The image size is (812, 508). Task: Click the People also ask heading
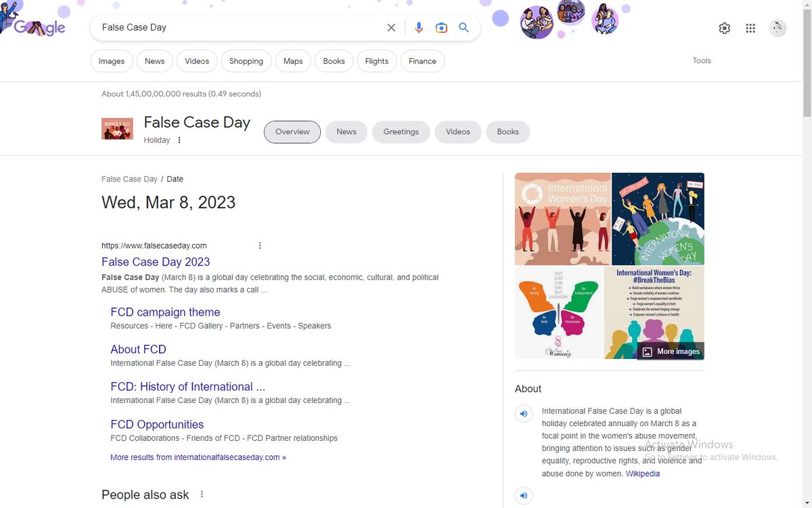click(x=145, y=495)
